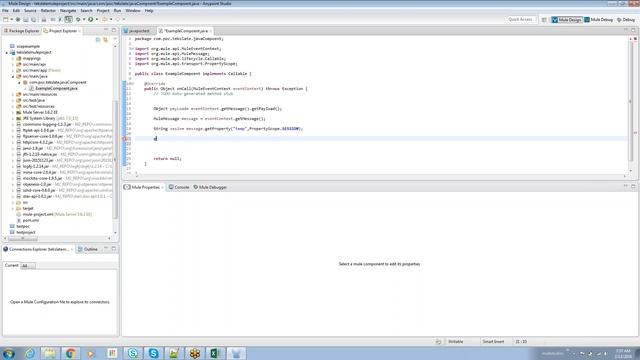Select the testpoc project
Viewport: 640px width, 360px height.
point(23,226)
